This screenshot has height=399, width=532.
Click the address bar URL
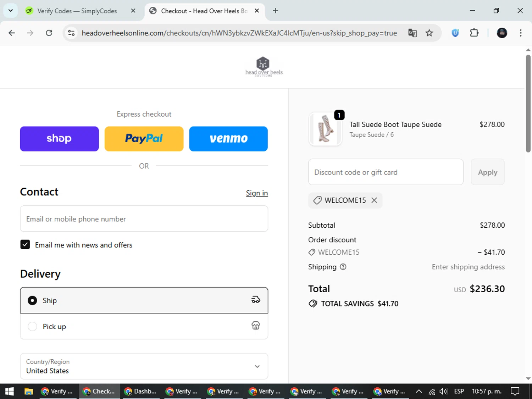239,33
